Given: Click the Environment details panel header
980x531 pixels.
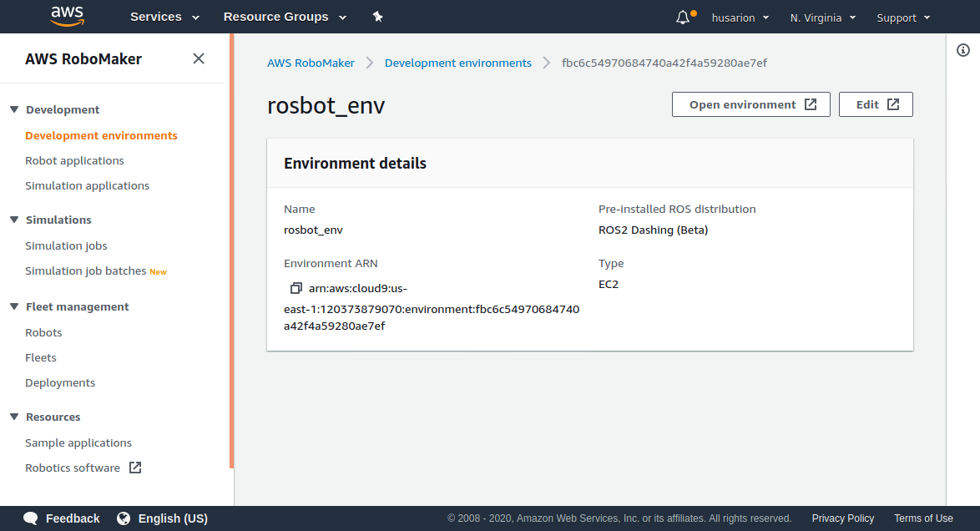Looking at the screenshot, I should [x=590, y=164].
